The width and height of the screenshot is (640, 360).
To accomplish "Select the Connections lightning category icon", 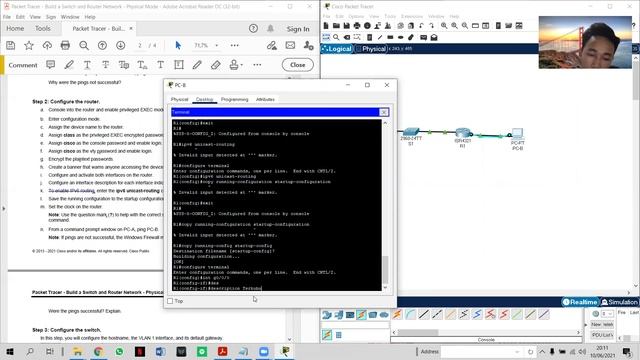I will point(361,315).
